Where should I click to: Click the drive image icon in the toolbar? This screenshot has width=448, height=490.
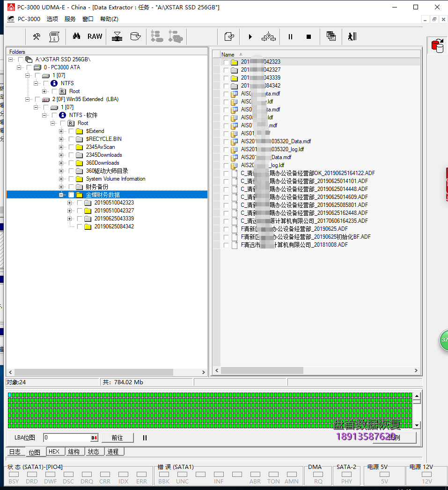click(135, 37)
